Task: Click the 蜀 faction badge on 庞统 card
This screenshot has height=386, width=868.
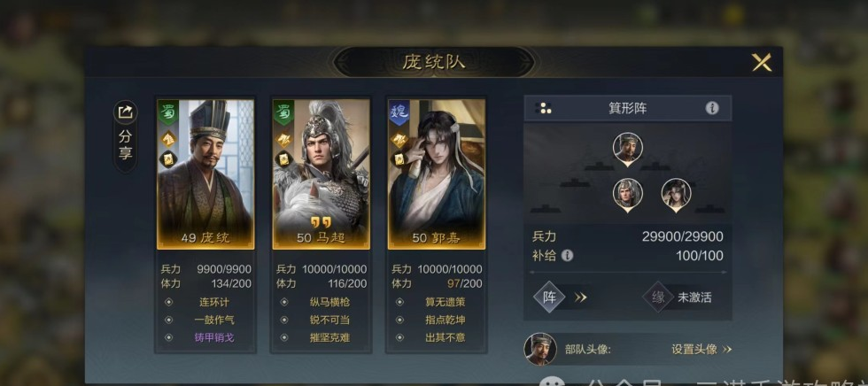Action: pos(168,112)
